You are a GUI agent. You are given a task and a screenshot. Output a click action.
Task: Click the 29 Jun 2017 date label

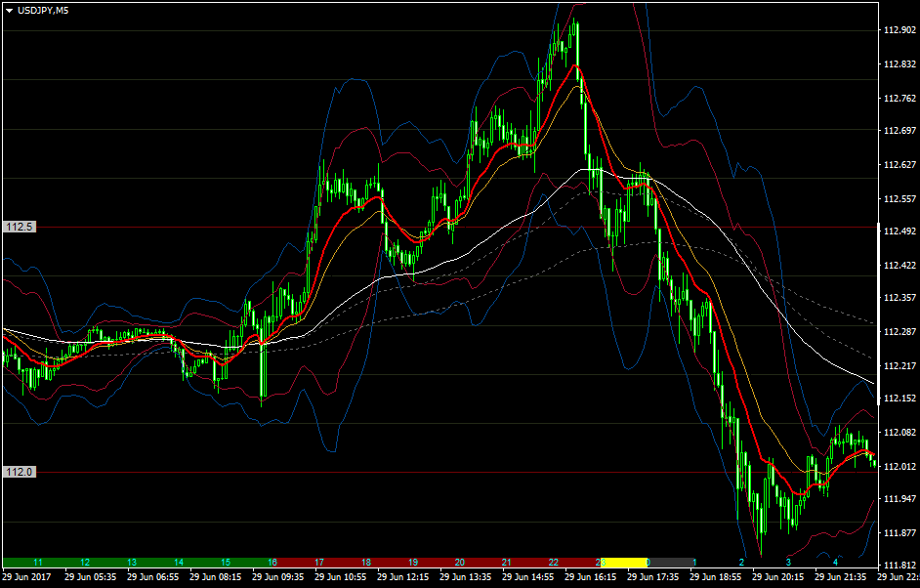(x=25, y=577)
